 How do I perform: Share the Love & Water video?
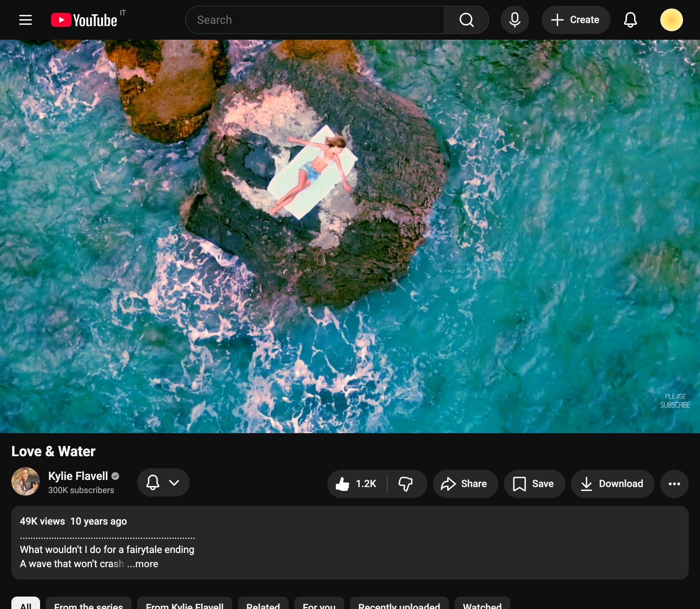click(x=465, y=484)
